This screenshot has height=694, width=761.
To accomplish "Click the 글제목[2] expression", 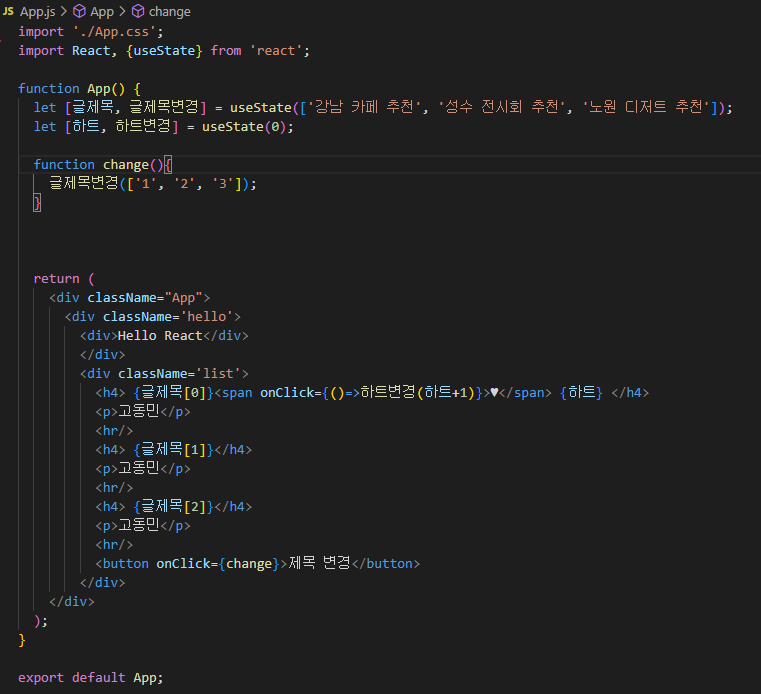I will (173, 507).
